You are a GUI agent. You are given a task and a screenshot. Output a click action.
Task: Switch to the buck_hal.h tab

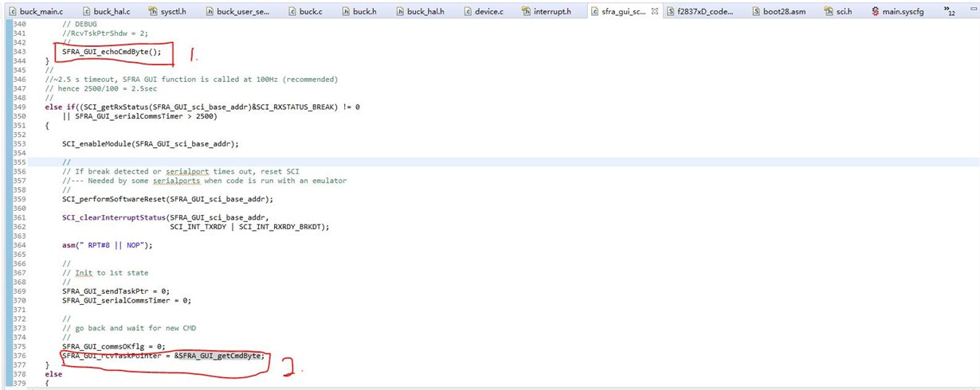[421, 12]
